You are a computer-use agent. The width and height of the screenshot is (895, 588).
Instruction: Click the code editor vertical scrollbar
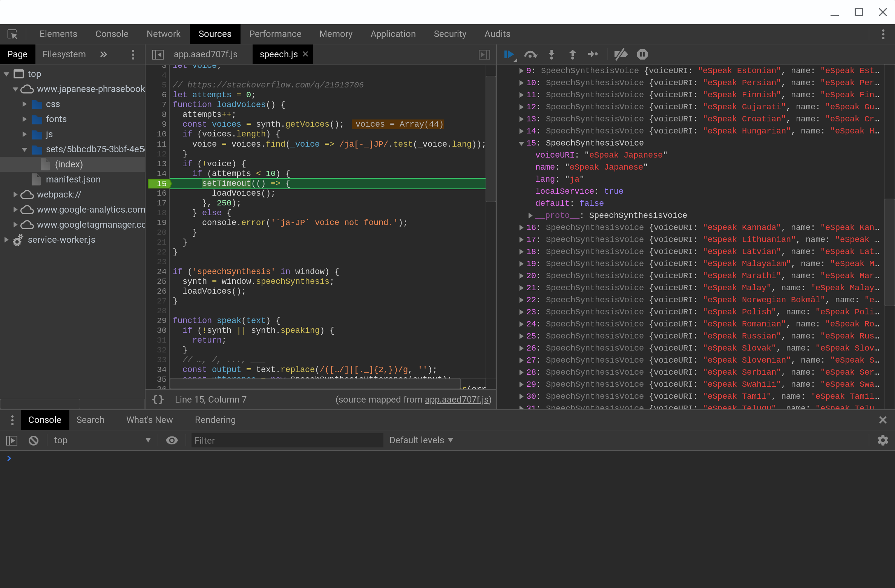click(x=490, y=139)
